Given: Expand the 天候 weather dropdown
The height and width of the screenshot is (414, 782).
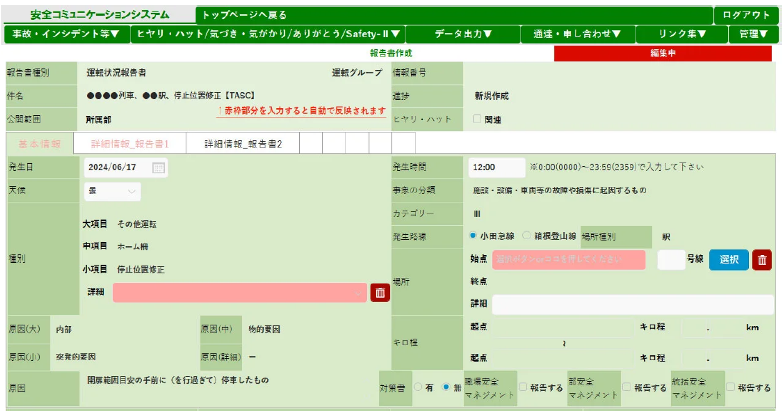Looking at the screenshot, I should (112, 191).
